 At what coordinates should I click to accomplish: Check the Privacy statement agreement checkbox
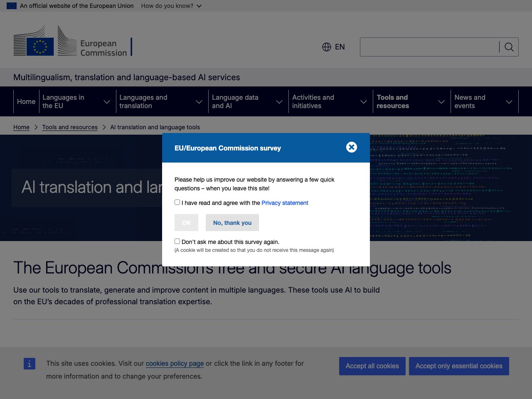coord(177,202)
